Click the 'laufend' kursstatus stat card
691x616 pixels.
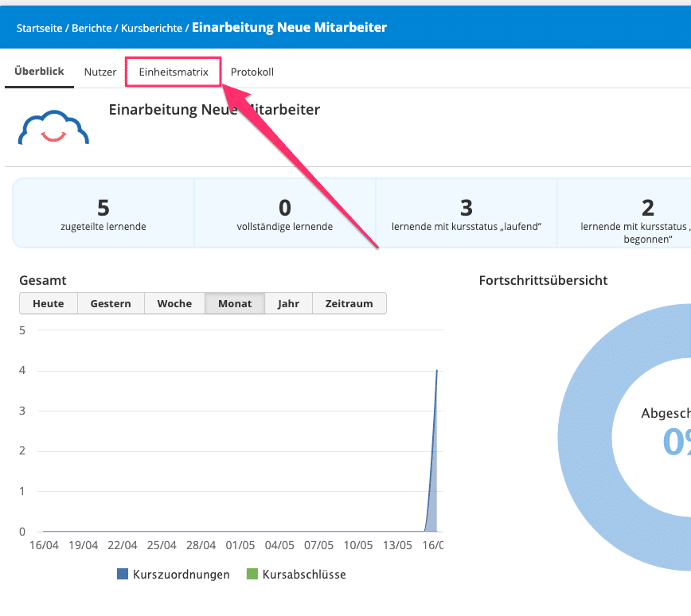pyautogui.click(x=467, y=213)
